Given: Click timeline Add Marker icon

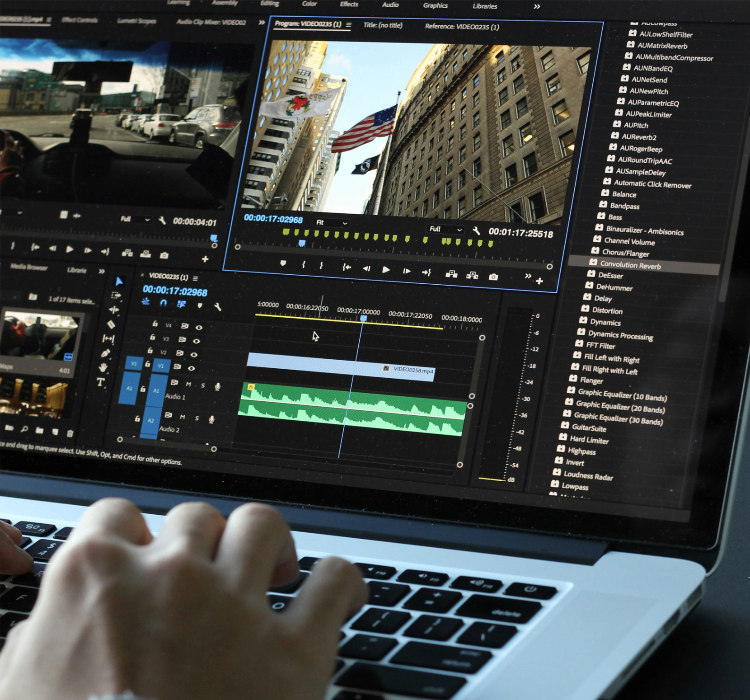Looking at the screenshot, I should pyautogui.click(x=200, y=305).
